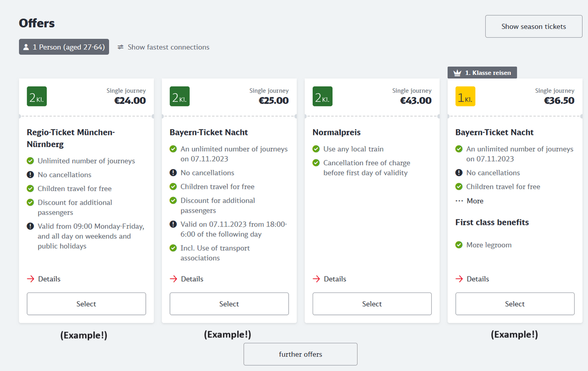The image size is (588, 371).
Task: Click 'Discount for additional passengers' in €25.00 card
Action: pyautogui.click(x=218, y=205)
